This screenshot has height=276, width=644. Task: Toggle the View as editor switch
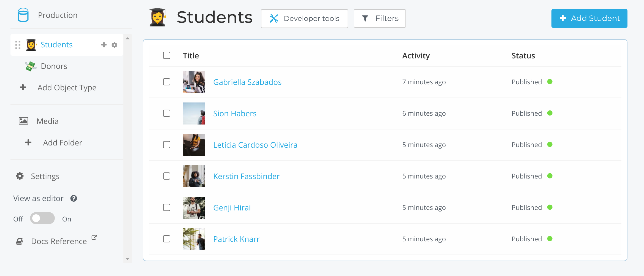pos(42,218)
